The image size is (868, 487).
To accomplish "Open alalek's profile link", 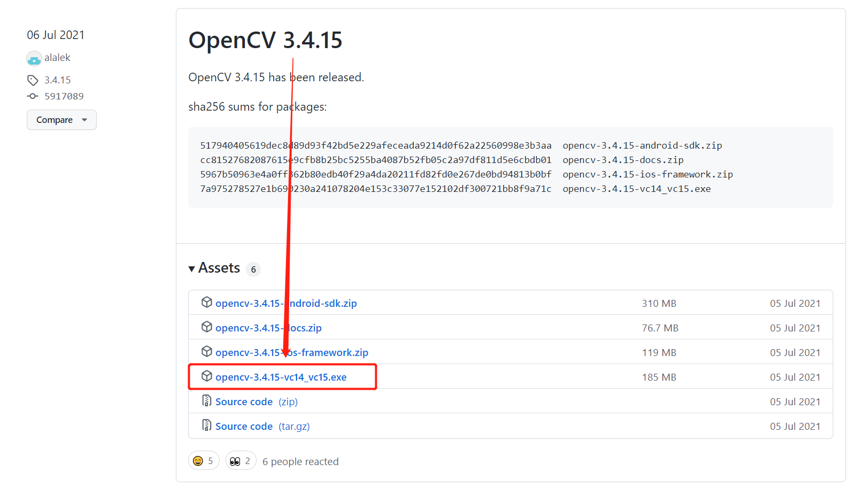I will point(57,58).
